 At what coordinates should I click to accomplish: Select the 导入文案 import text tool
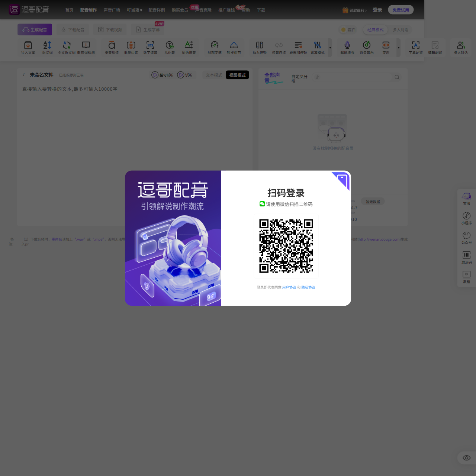click(28, 48)
